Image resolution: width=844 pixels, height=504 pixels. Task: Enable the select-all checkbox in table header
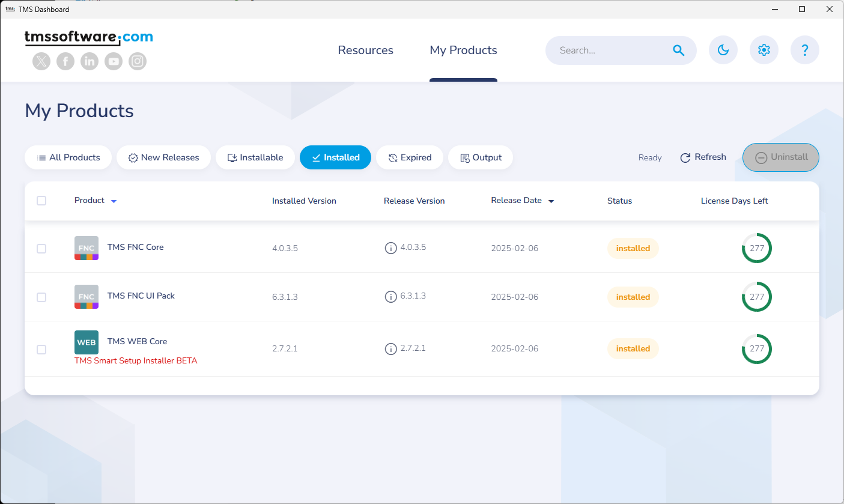click(41, 200)
